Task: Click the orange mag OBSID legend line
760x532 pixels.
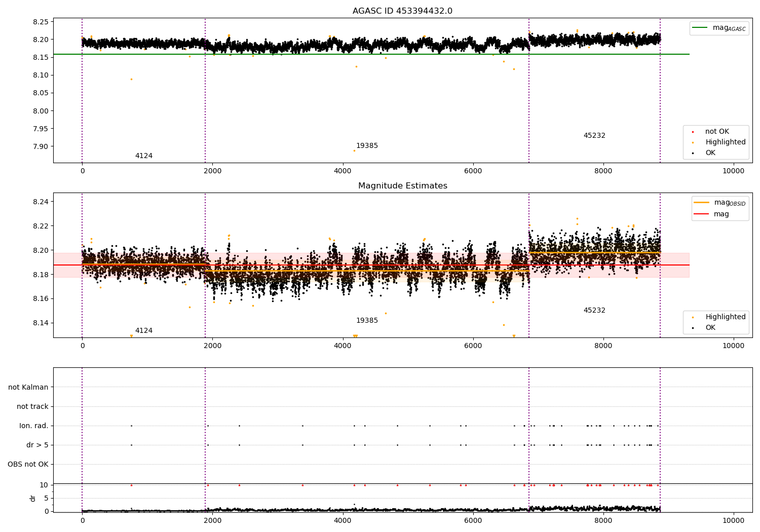Action: 702,203
